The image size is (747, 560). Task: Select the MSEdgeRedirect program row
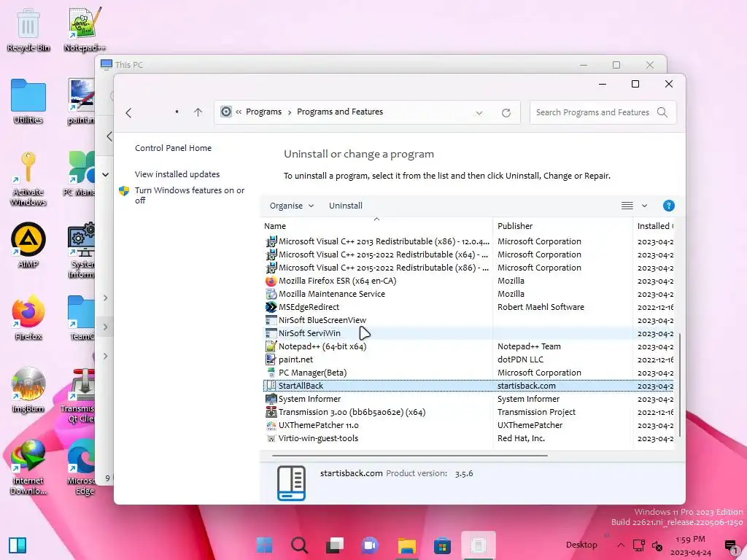coord(469,307)
